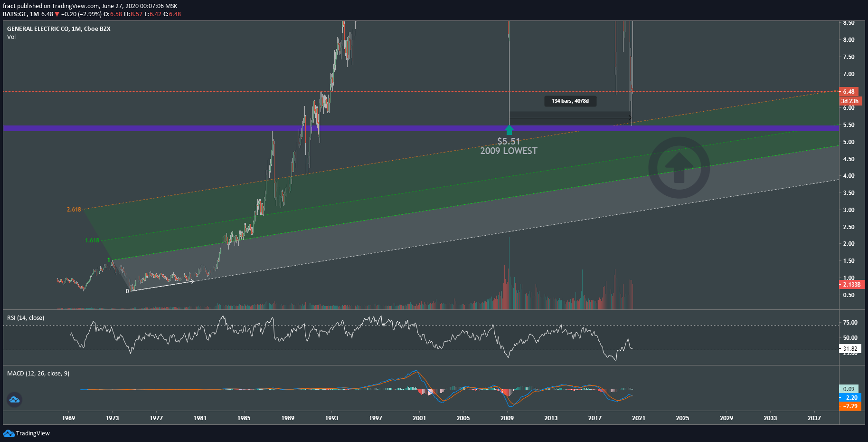Click the 2029 label on time axis
The width and height of the screenshot is (868, 442).
pos(726,418)
